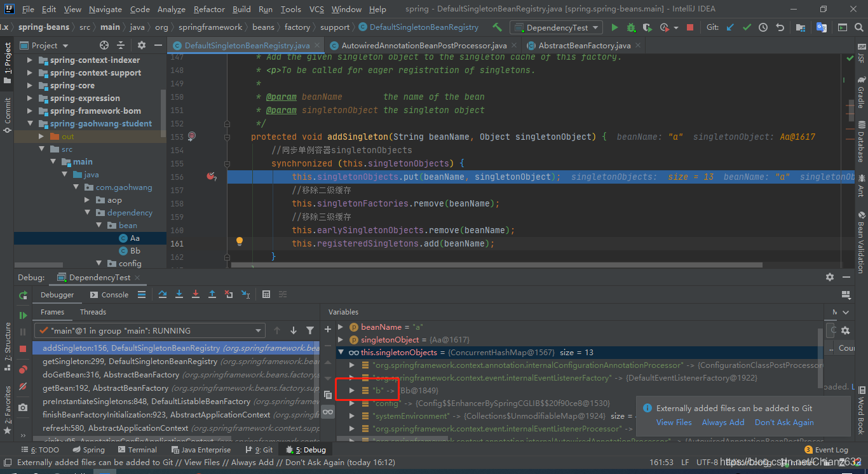Start debugging with the bug icon
868x474 pixels.
click(x=631, y=27)
